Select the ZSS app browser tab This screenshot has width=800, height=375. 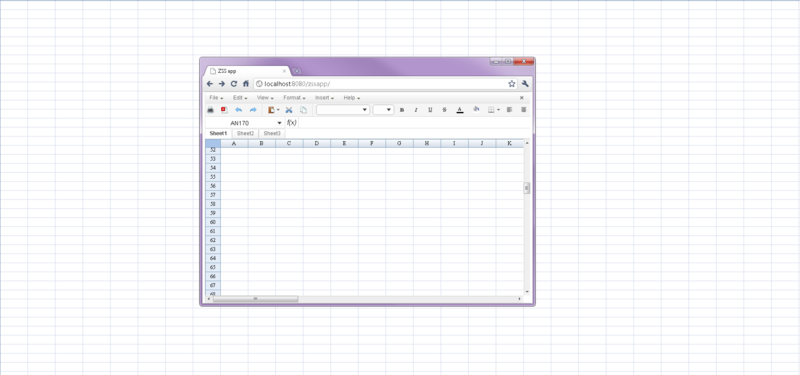[x=247, y=71]
